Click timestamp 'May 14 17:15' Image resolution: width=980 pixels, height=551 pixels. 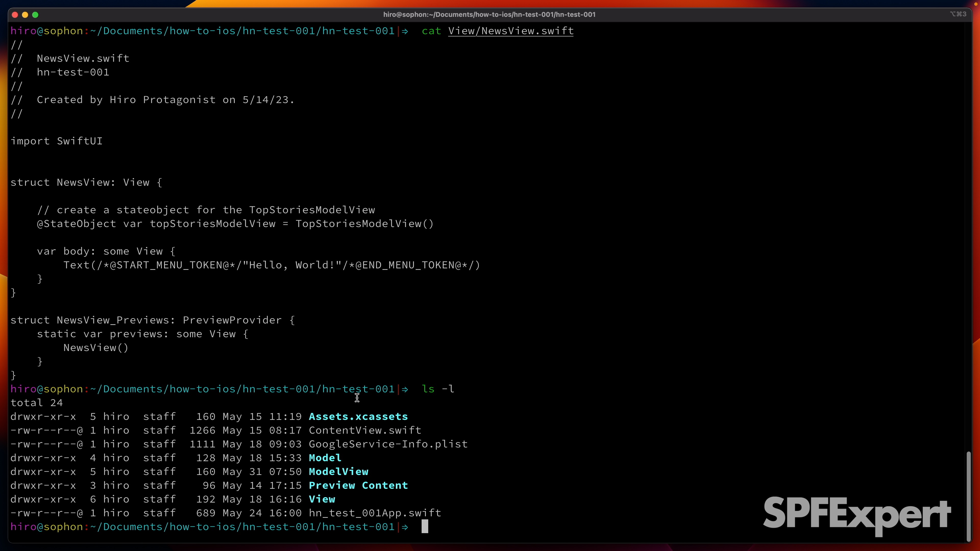[x=262, y=485]
